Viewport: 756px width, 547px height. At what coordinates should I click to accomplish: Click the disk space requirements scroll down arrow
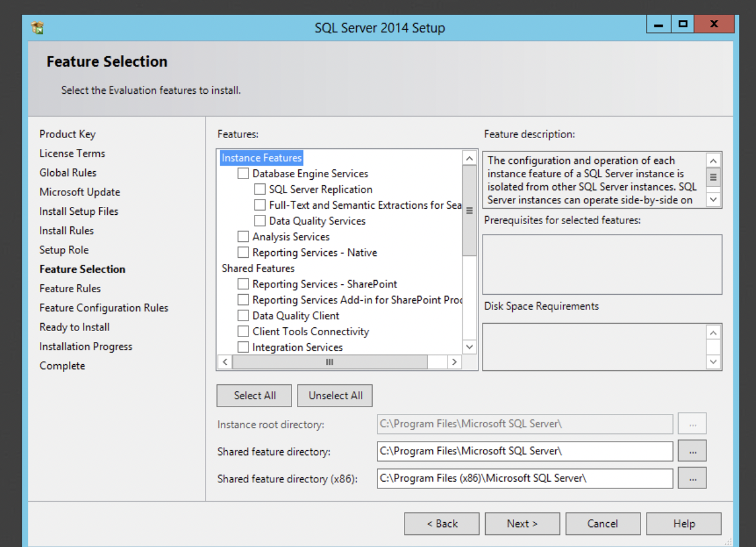click(714, 362)
